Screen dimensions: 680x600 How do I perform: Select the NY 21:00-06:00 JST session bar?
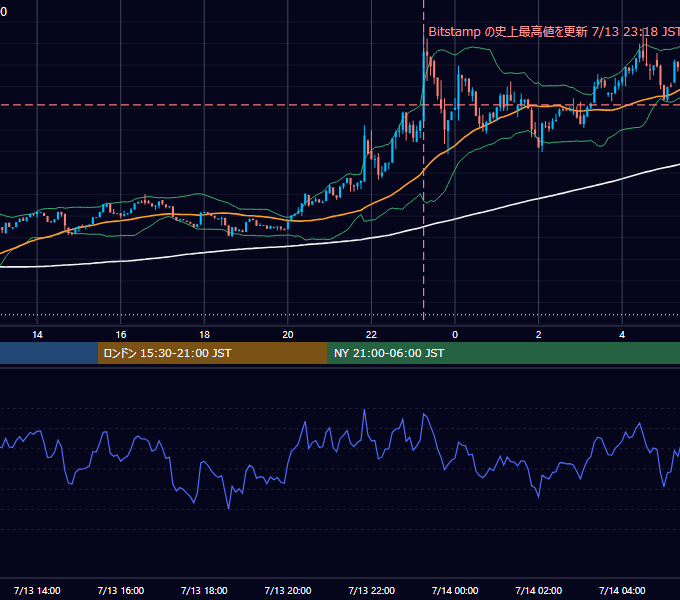point(503,353)
